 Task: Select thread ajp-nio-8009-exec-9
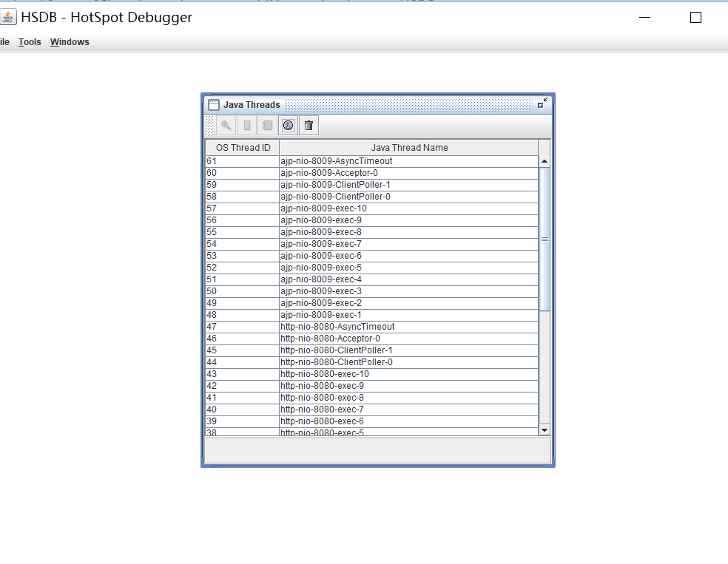click(x=409, y=220)
